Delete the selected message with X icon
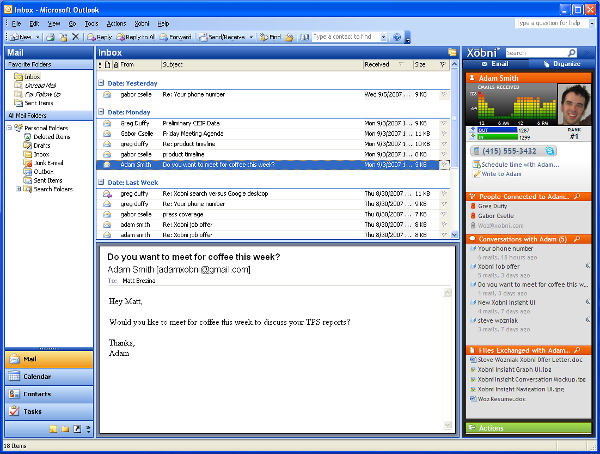The width and height of the screenshot is (600, 454). [x=75, y=37]
